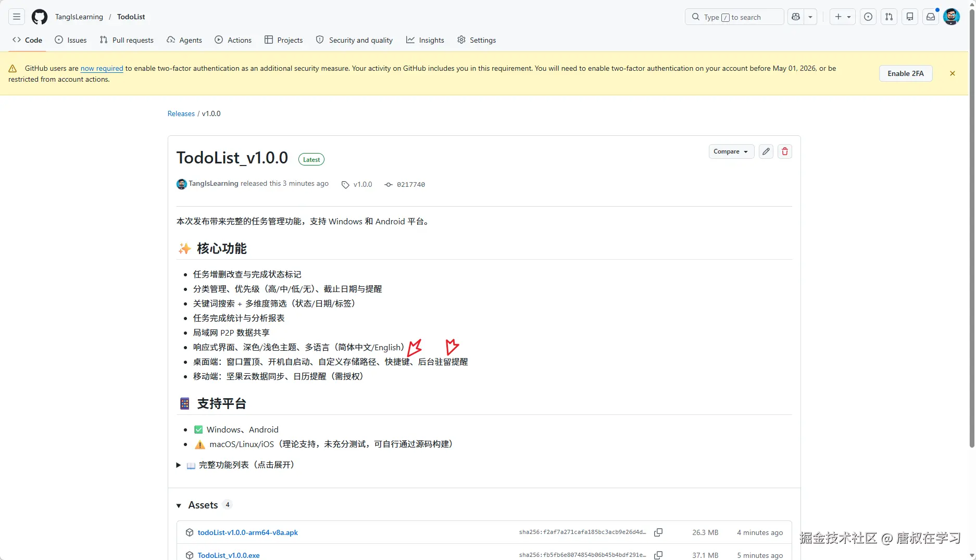Go to GitHub home via Octocat logo
976x560 pixels.
(40, 17)
